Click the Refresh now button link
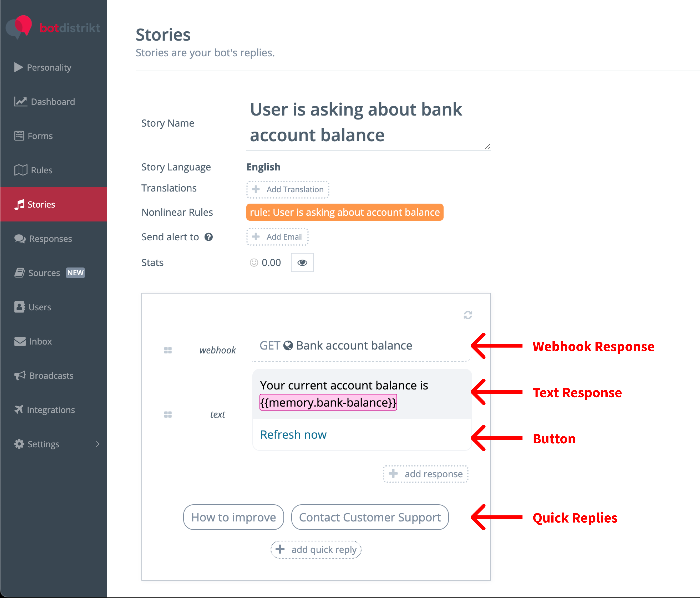The image size is (700, 598). (293, 435)
